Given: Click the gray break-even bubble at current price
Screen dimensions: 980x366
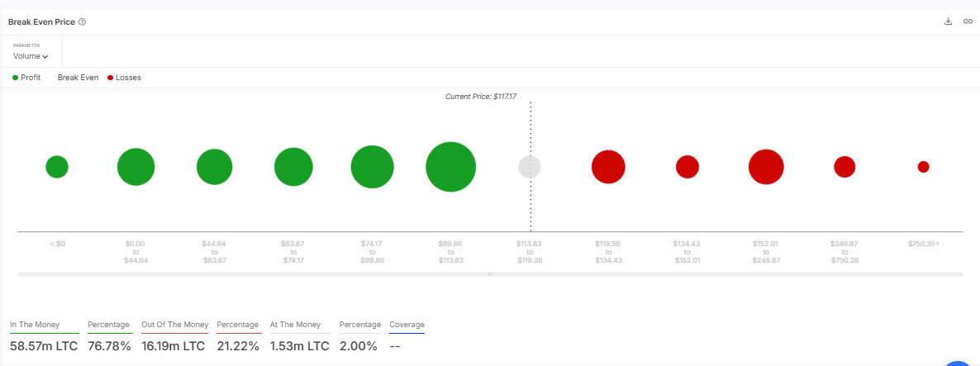Looking at the screenshot, I should [x=530, y=167].
